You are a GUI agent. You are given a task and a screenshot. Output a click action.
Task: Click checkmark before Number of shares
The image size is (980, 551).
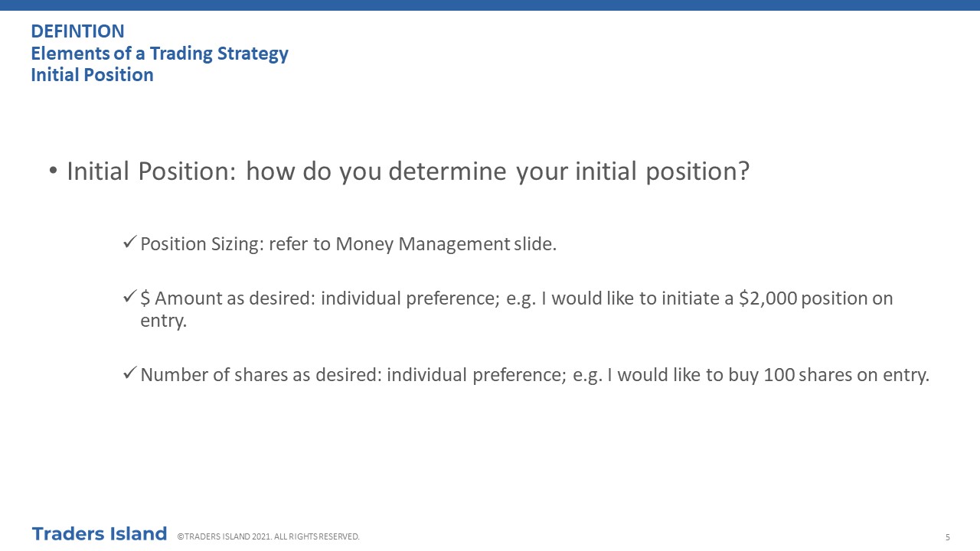(x=129, y=373)
